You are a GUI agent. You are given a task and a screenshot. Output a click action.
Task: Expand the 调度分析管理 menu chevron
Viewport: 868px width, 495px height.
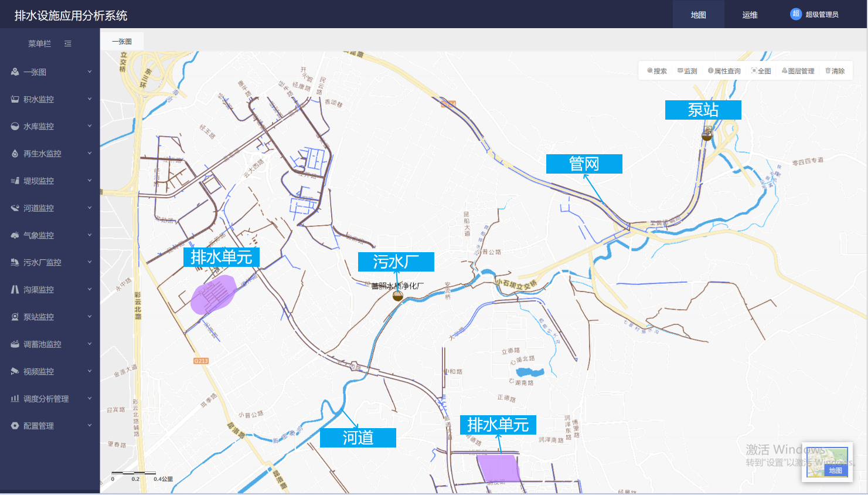click(x=90, y=398)
